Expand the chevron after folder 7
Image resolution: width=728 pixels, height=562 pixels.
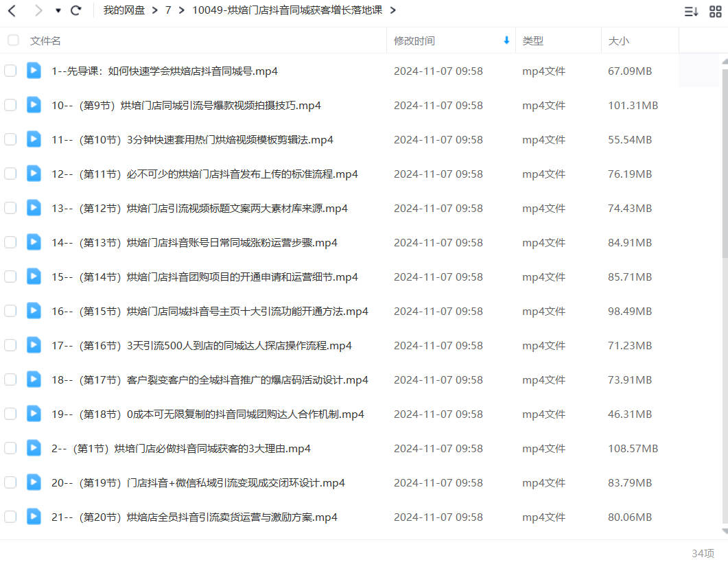[x=182, y=10]
